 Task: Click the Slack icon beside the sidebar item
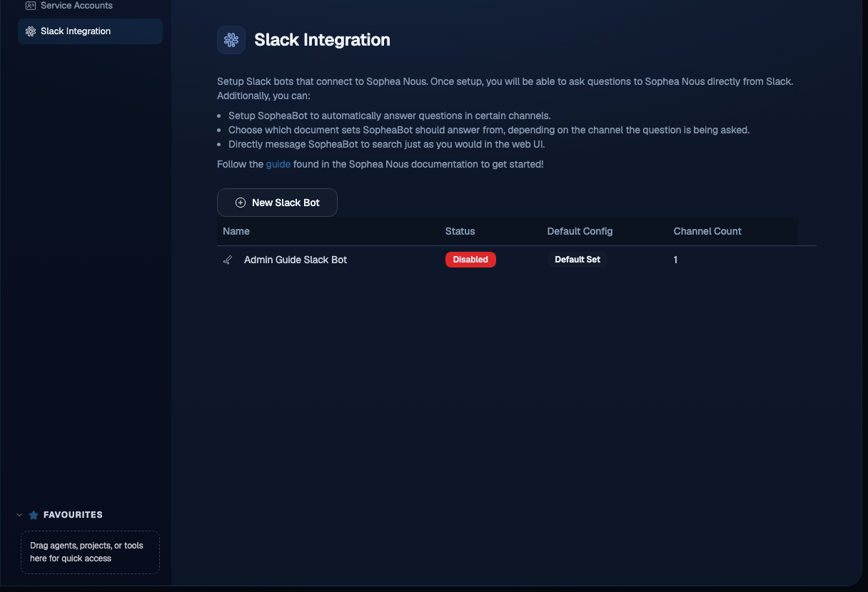coord(30,31)
